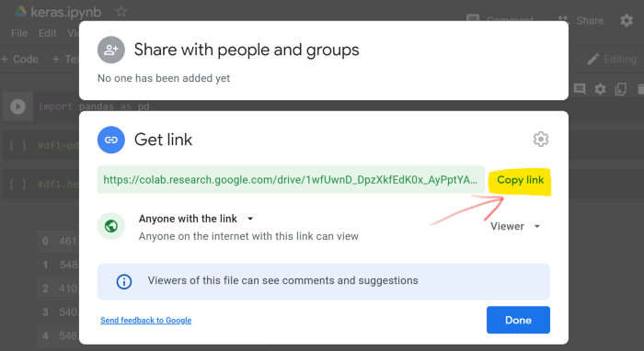Open the Viewer permission dropdown
644x351 pixels.
coord(515,226)
